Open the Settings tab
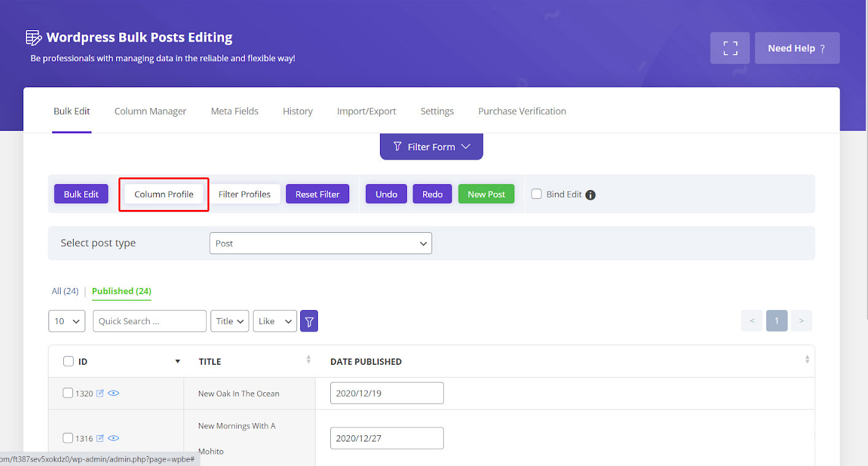 (437, 111)
